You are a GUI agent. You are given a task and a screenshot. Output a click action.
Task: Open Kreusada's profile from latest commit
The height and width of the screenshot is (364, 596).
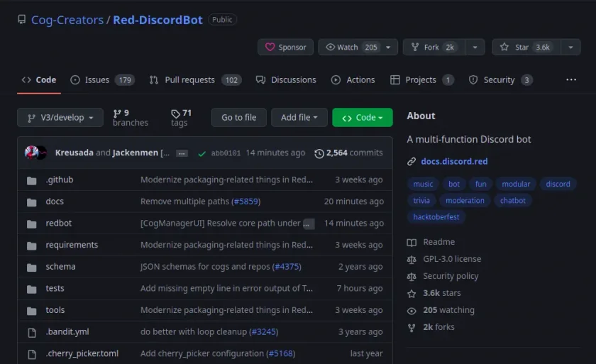point(74,153)
